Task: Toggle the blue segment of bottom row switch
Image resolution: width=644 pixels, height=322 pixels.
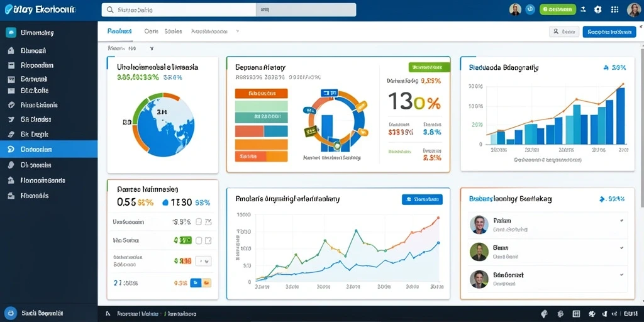Action: pos(195,282)
